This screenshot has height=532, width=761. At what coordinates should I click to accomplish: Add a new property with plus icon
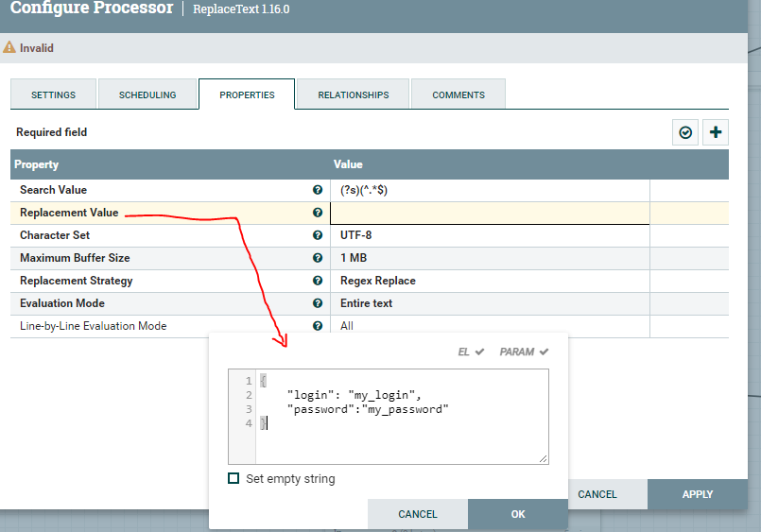(x=716, y=133)
